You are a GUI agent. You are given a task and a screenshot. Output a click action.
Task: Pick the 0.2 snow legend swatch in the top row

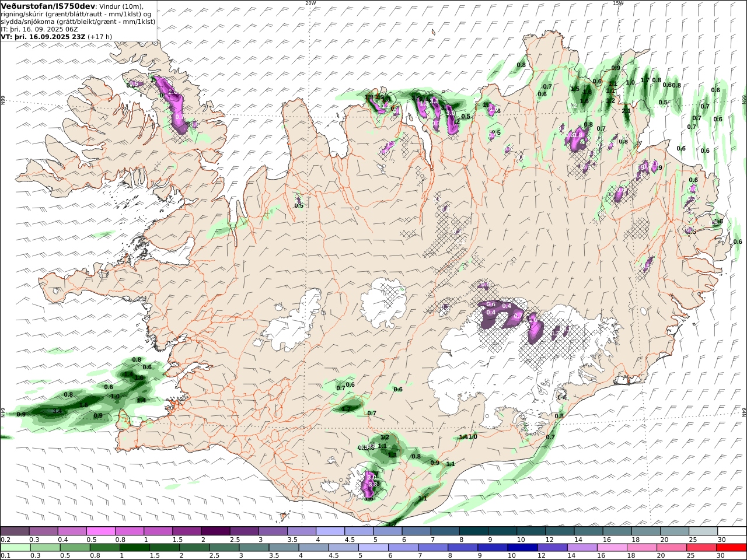[15, 531]
